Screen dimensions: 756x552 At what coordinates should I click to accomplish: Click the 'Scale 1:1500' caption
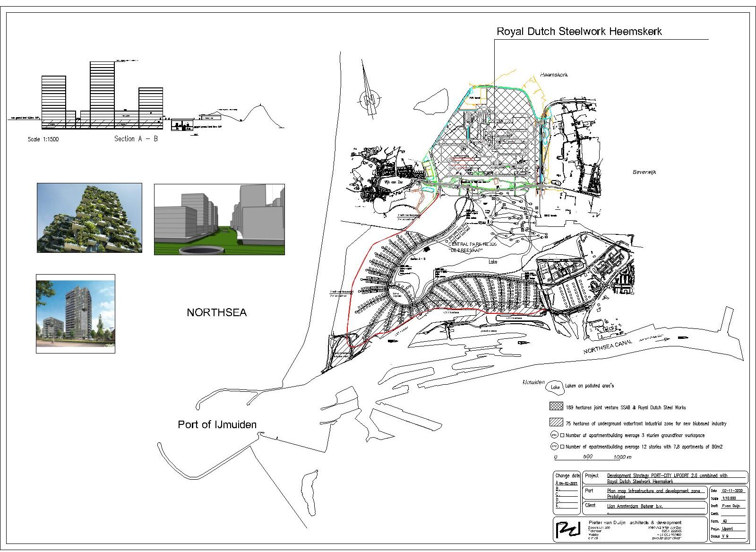click(x=43, y=139)
